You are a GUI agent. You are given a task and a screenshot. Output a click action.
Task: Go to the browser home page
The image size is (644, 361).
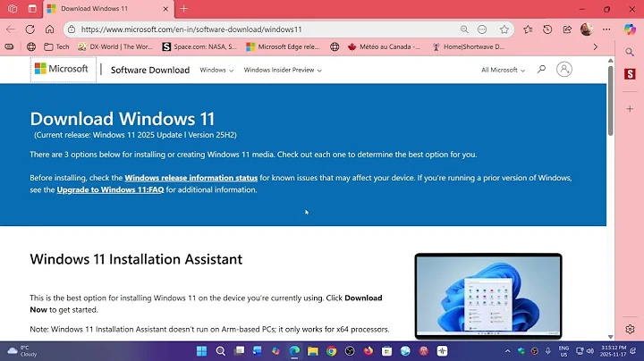point(50,29)
